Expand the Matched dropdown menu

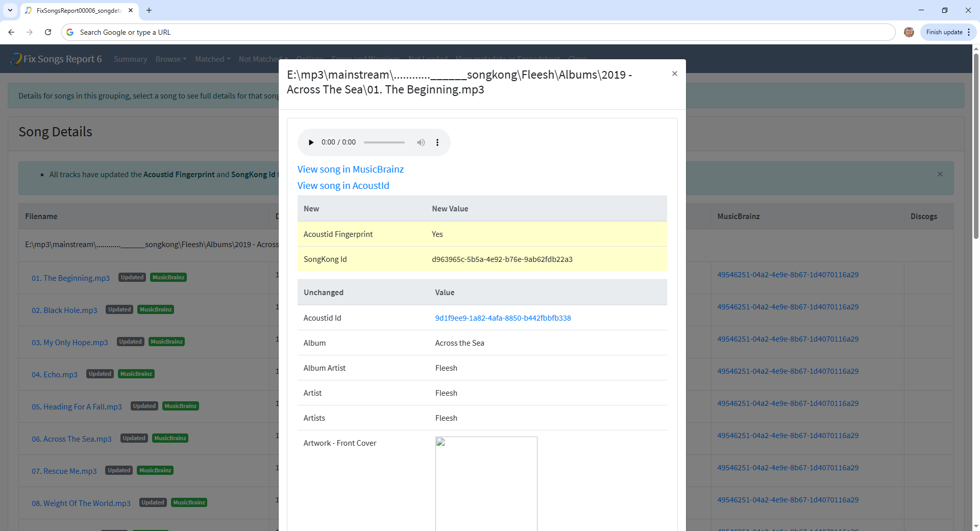[x=212, y=59]
